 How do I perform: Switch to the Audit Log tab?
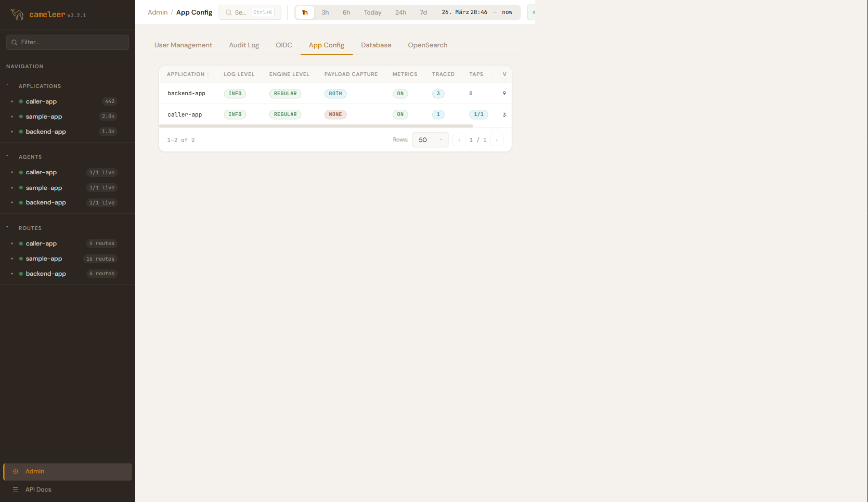(x=244, y=45)
